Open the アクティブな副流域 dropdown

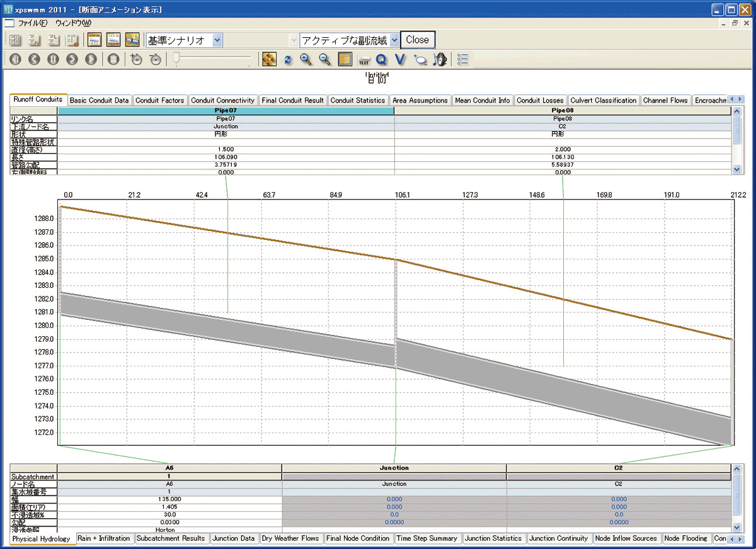pyautogui.click(x=394, y=40)
